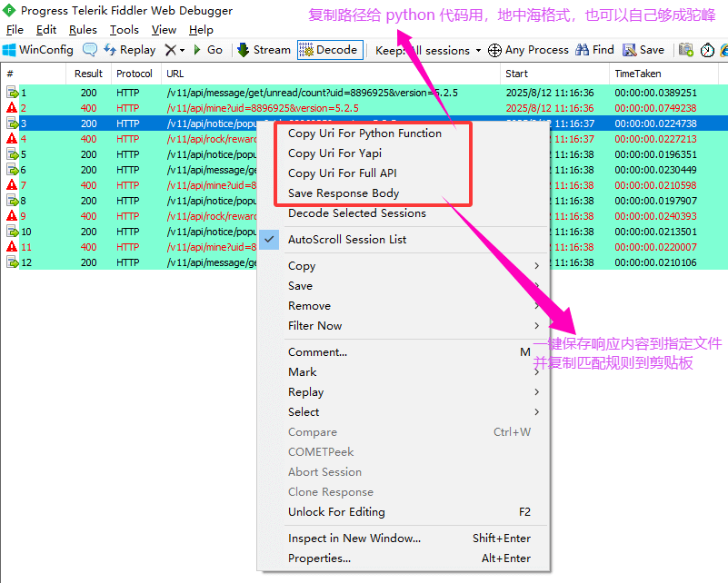Open the Help menu
The image size is (728, 583).
[201, 30]
